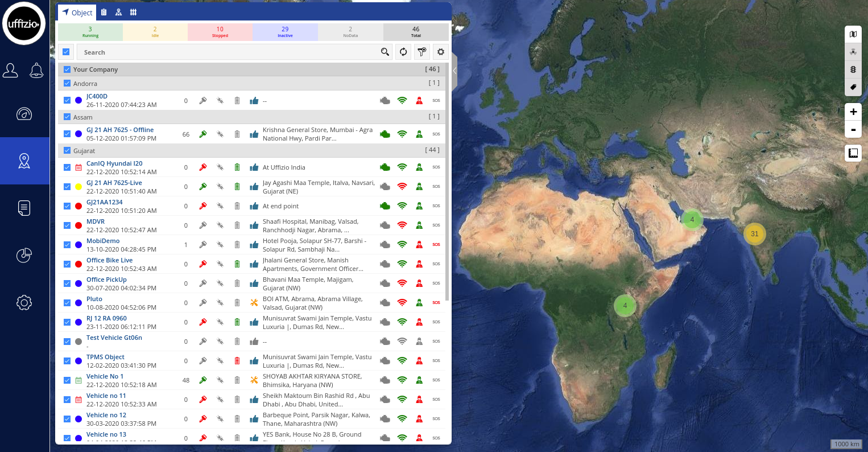Viewport: 868px width, 452px height.
Task: Open the MobiDemo vehicle link
Action: (103, 241)
